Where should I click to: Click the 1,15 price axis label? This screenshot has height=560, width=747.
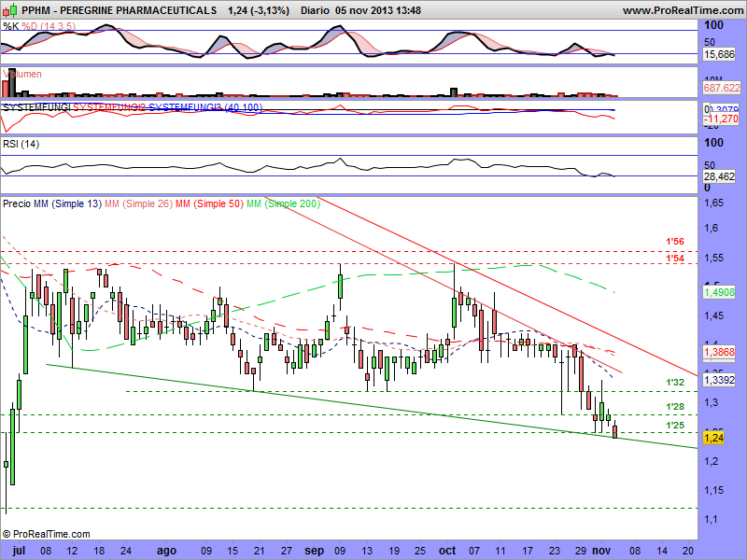(x=713, y=490)
